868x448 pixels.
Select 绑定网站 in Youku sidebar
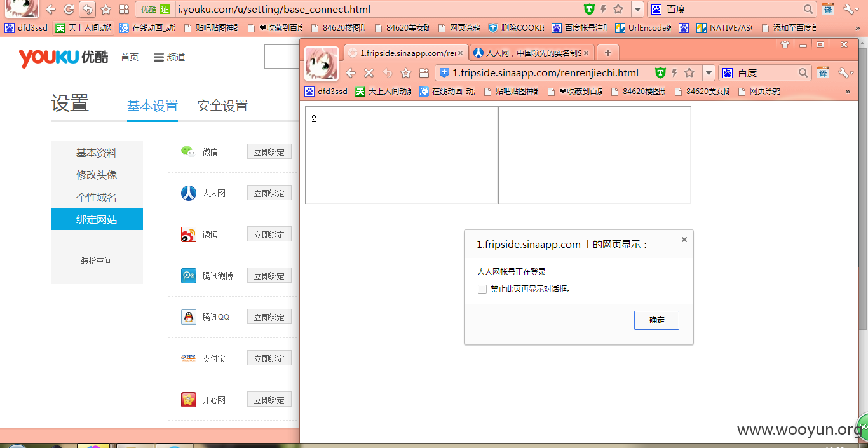pos(97,219)
